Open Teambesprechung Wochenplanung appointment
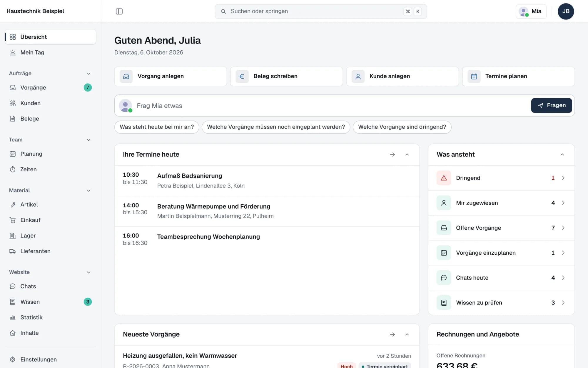This screenshot has width=588, height=368. pos(267,239)
